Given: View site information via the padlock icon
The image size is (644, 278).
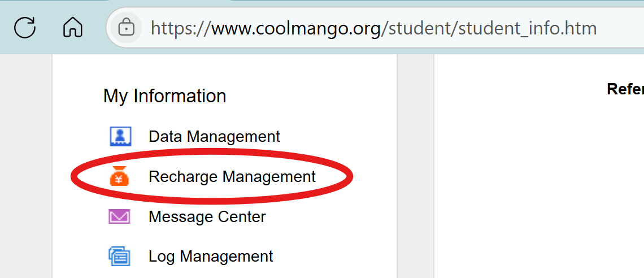Looking at the screenshot, I should pyautogui.click(x=127, y=28).
